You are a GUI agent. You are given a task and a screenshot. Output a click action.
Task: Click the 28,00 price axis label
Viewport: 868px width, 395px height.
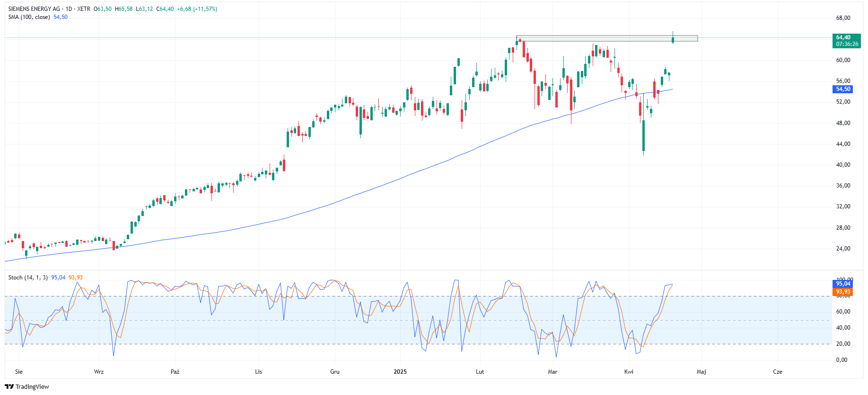843,228
